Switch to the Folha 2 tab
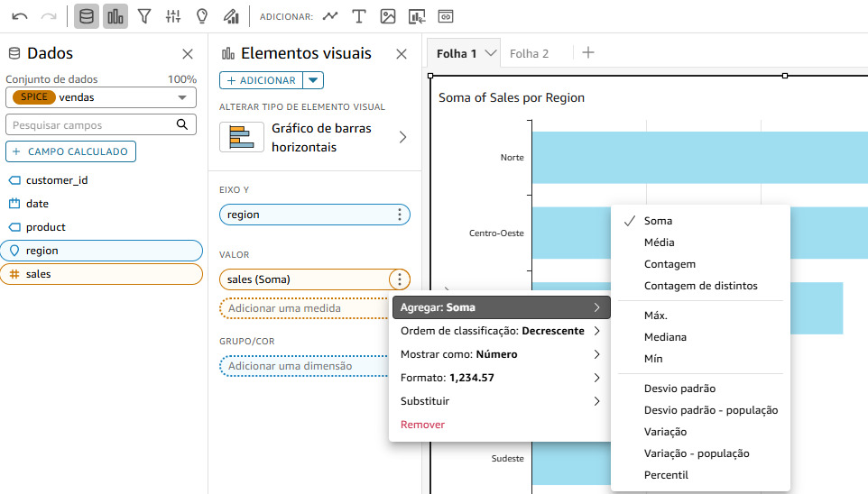The image size is (868, 494). click(530, 54)
